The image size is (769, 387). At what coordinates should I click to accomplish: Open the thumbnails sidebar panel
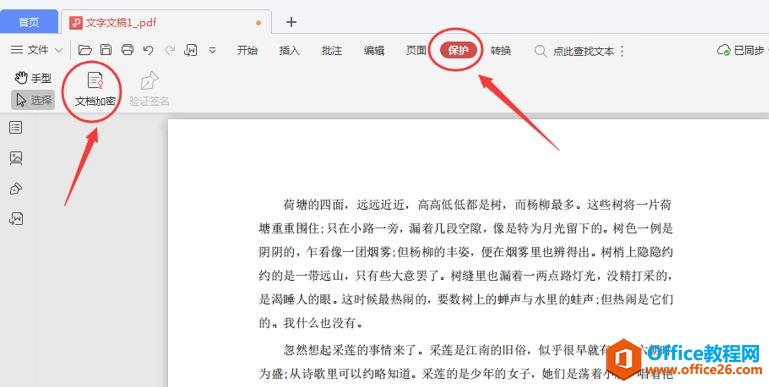(x=16, y=158)
